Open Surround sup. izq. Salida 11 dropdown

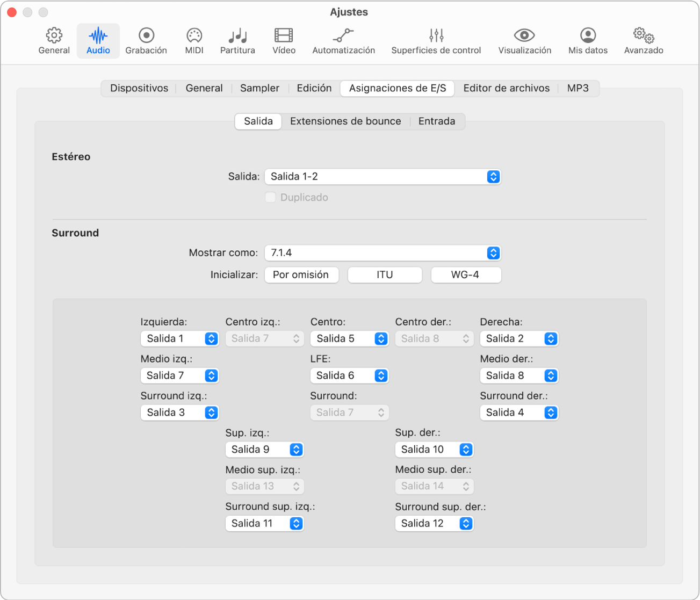(x=264, y=523)
